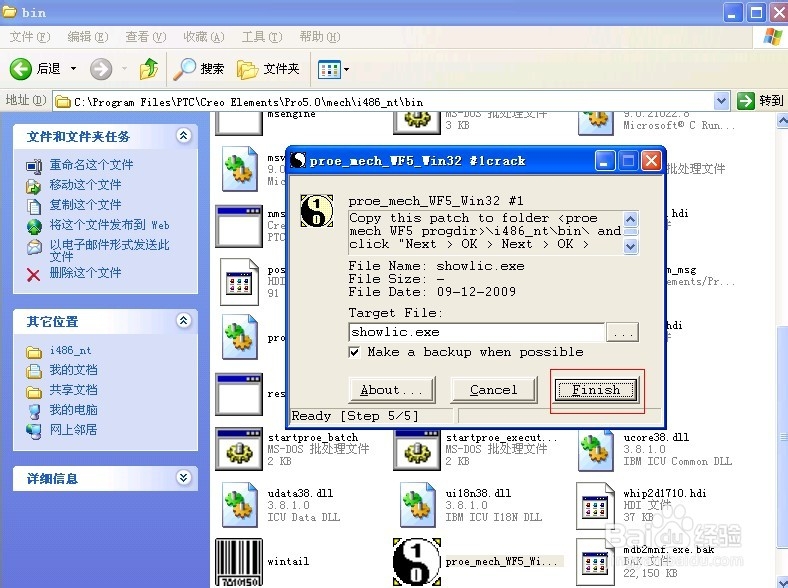The height and width of the screenshot is (588, 788).
Task: Click the 'Ready [Step 5/5]' status text
Action: (355, 416)
